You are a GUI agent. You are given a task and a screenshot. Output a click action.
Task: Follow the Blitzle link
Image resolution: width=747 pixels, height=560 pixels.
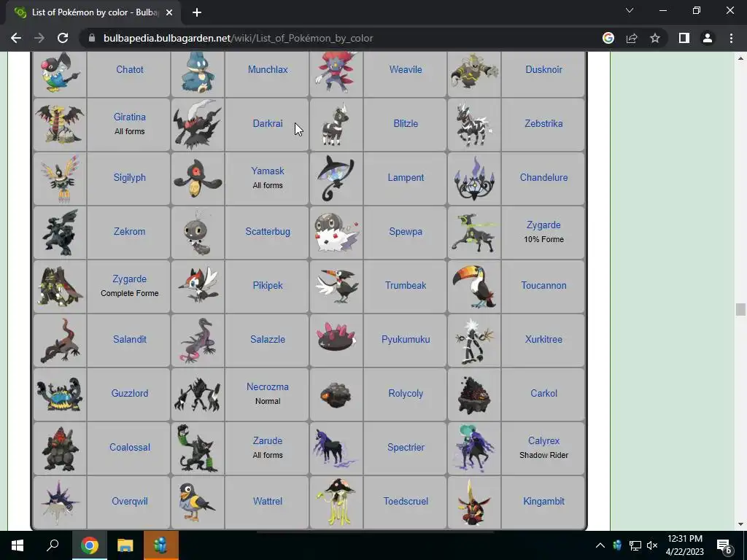pos(406,123)
